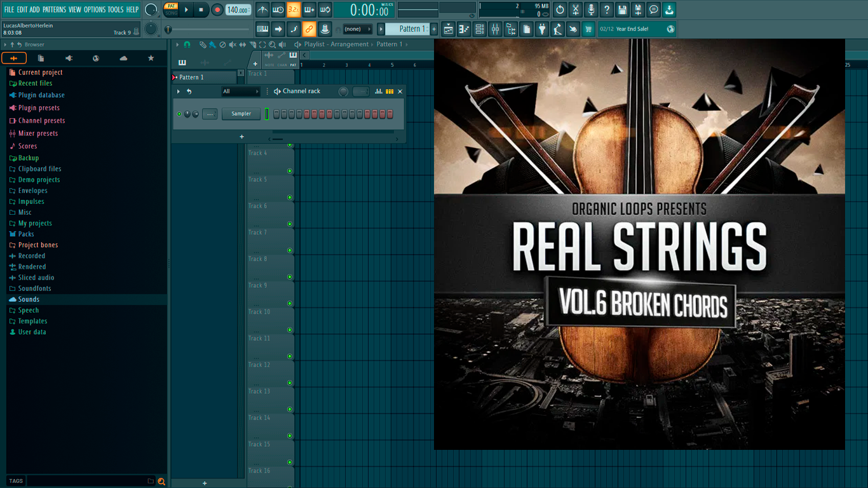Toggle PAT/SONG mode switch

171,10
